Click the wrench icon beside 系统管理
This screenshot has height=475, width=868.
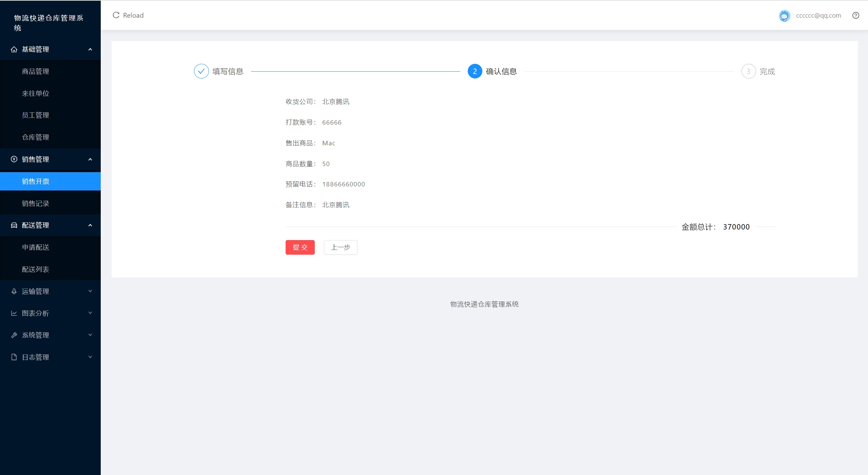click(x=14, y=335)
